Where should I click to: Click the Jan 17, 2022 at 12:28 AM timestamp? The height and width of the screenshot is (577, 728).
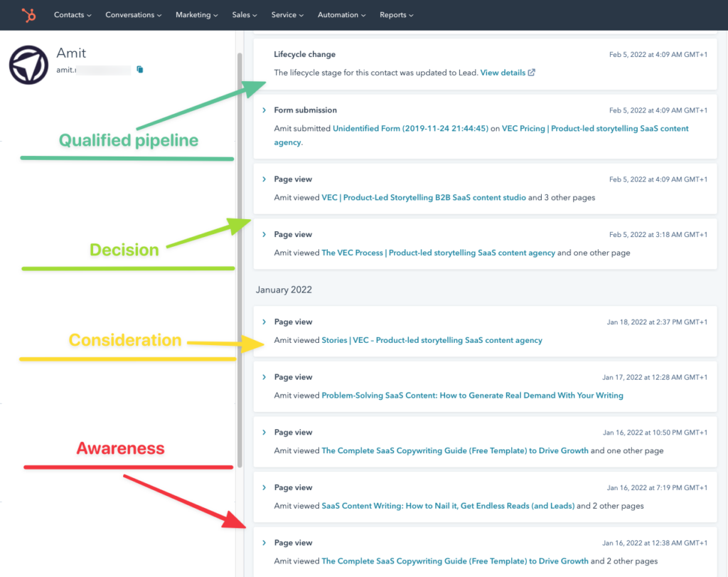coord(655,377)
